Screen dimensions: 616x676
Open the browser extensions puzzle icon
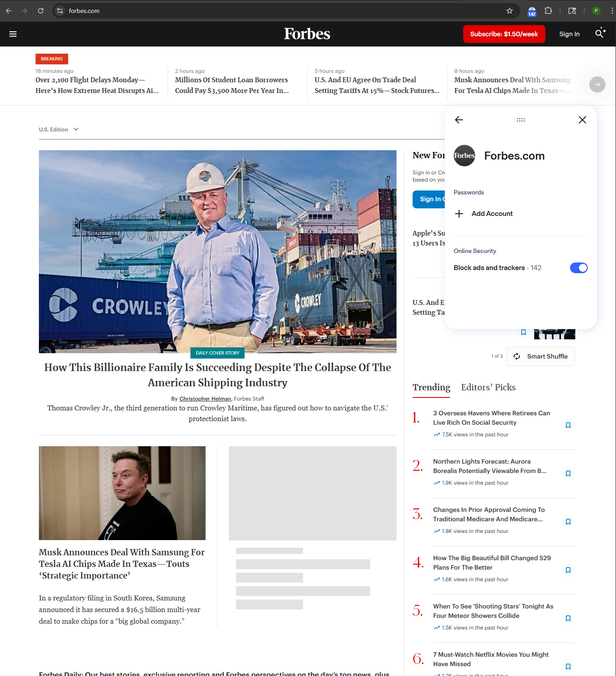coord(548,11)
